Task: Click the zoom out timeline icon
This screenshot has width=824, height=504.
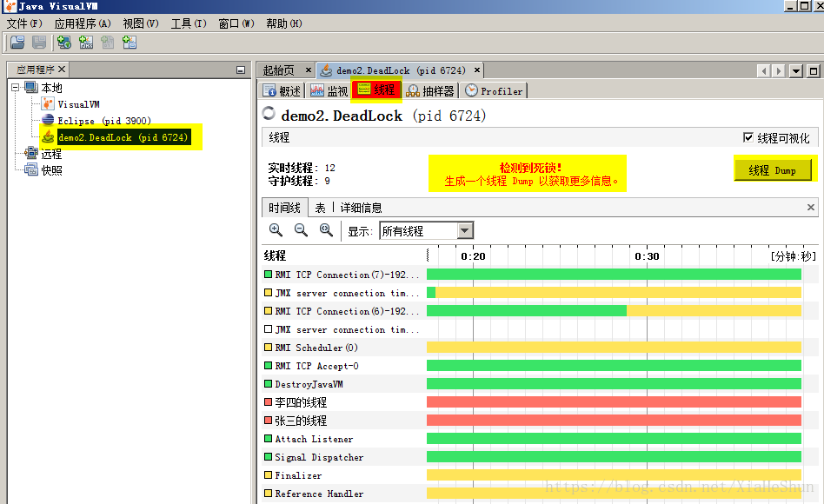Action: point(301,229)
